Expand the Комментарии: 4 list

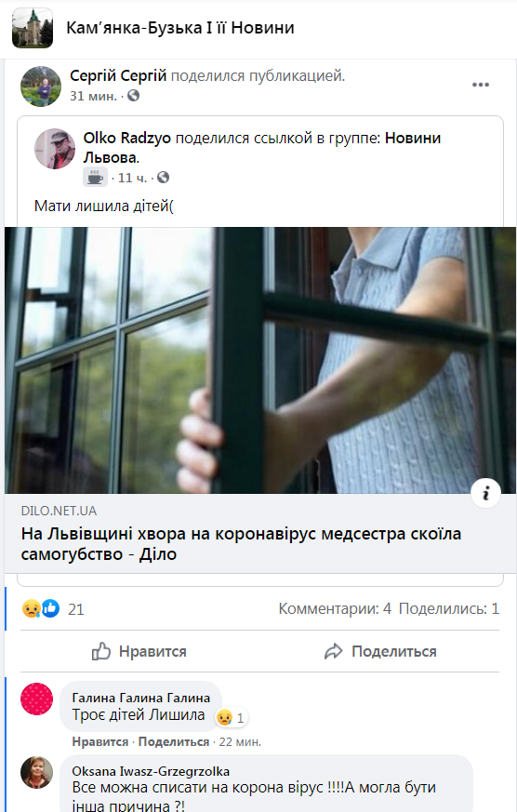tap(335, 608)
